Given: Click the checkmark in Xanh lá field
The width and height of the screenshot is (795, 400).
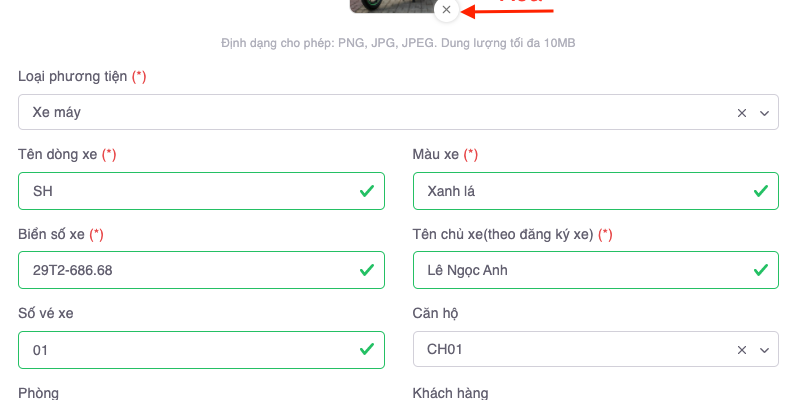Looking at the screenshot, I should click(761, 191).
